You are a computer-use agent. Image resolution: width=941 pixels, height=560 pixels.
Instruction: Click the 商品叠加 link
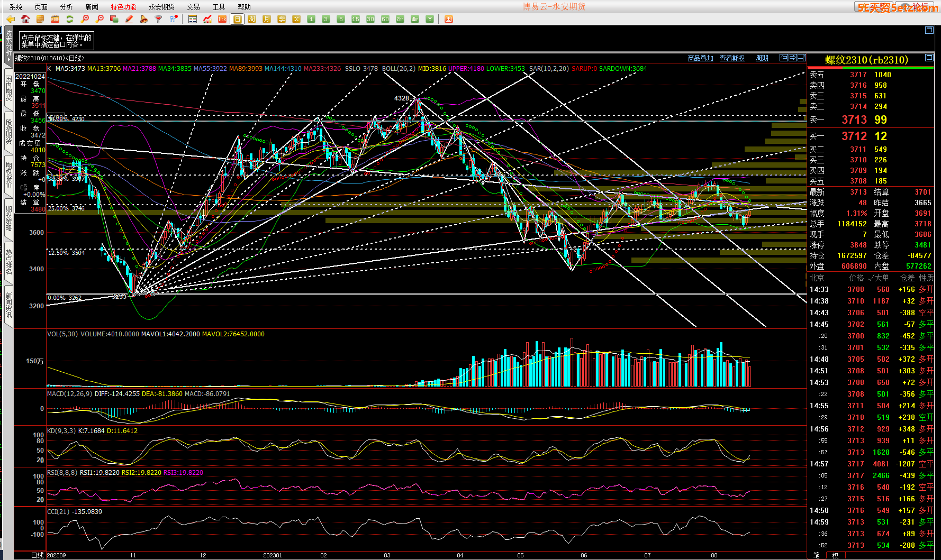(700, 58)
